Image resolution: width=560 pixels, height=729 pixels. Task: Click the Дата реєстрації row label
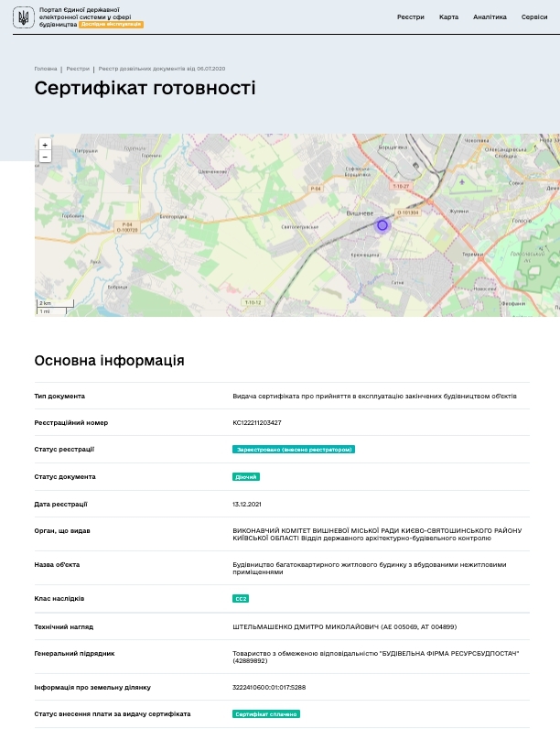coord(60,504)
